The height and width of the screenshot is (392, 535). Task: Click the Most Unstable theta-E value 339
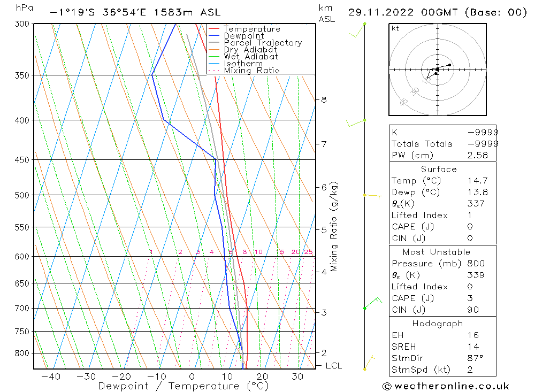tap(476, 275)
